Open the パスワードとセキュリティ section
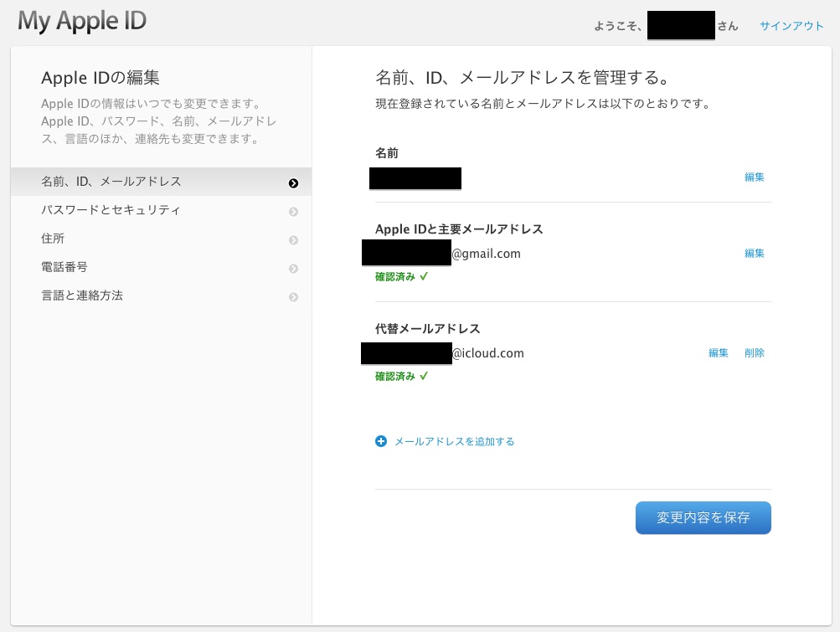 click(111, 210)
